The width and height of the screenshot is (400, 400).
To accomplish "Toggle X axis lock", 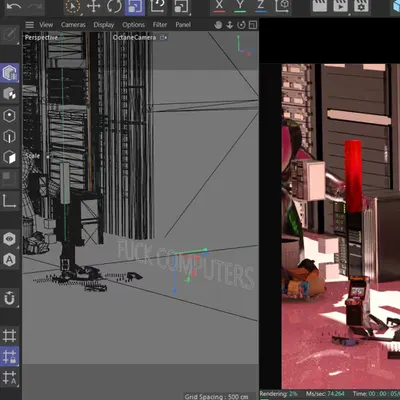I will coord(219,6).
